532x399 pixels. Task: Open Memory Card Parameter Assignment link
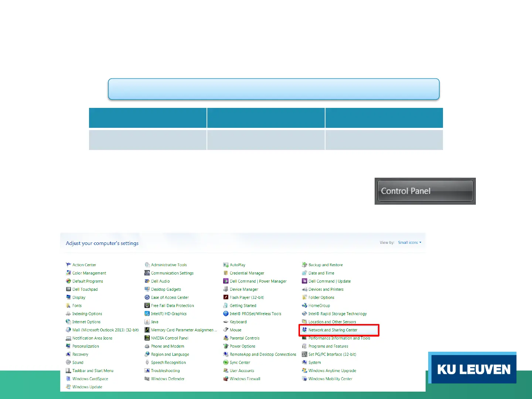[184, 330]
